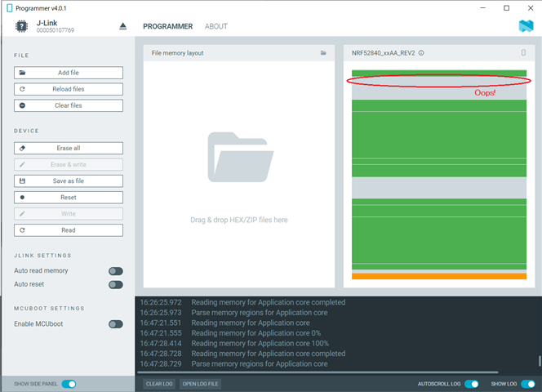Image resolution: width=542 pixels, height=392 pixels.
Task: Maximize the Programmer window
Action: pos(506,8)
